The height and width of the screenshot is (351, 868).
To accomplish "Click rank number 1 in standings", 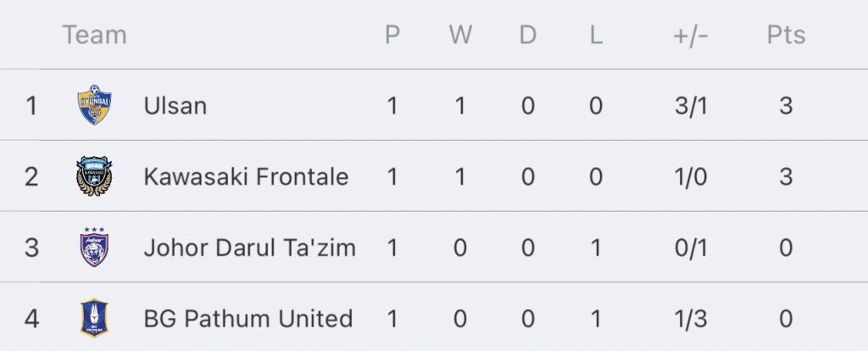I will pyautogui.click(x=31, y=105).
